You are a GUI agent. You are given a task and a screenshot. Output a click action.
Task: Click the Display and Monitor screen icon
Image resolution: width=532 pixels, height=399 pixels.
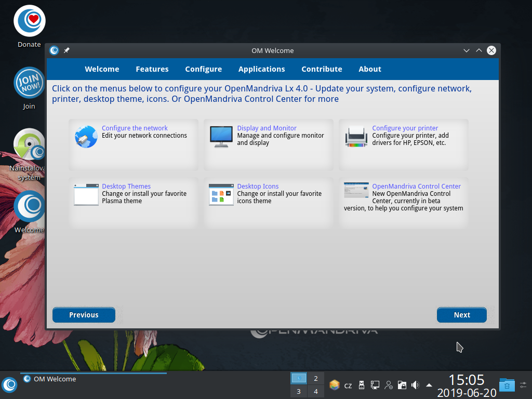click(x=221, y=137)
